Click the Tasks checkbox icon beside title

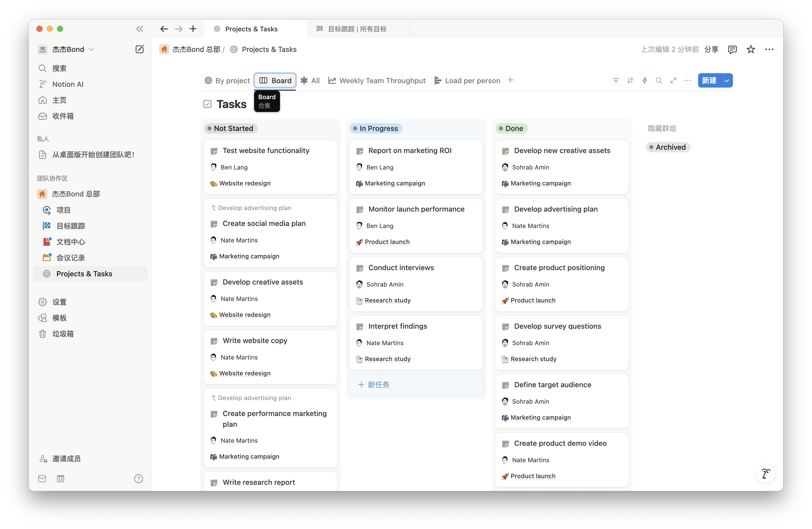(x=207, y=104)
